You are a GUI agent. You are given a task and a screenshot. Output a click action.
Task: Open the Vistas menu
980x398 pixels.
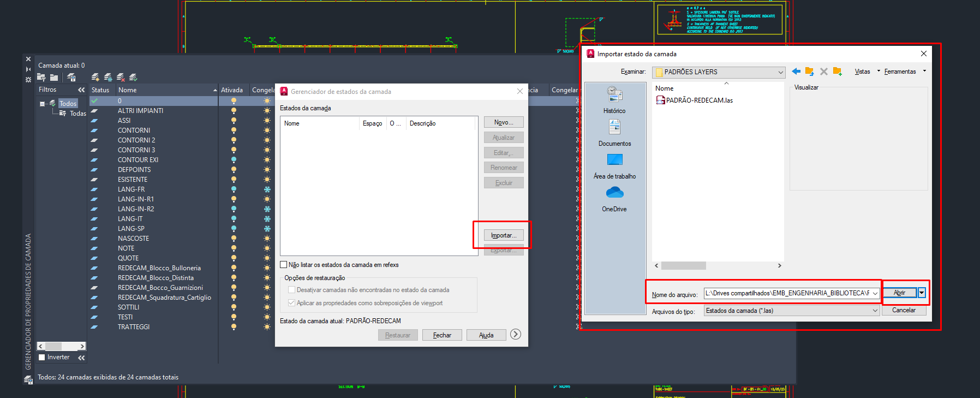(862, 72)
